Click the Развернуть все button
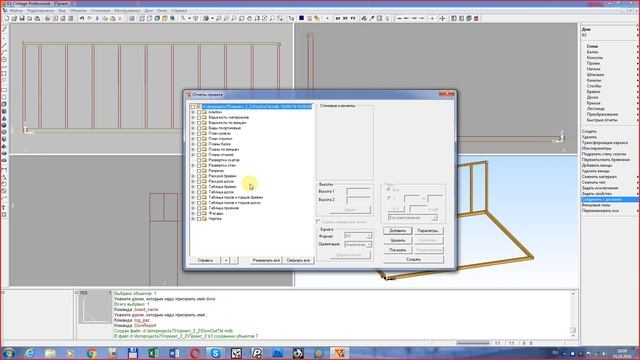The image size is (640, 360). [x=266, y=260]
